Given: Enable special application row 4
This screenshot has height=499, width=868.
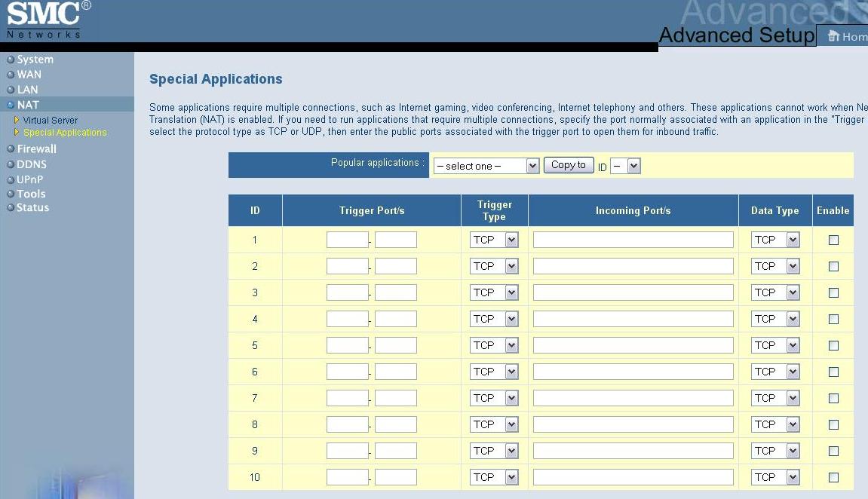Looking at the screenshot, I should point(833,319).
